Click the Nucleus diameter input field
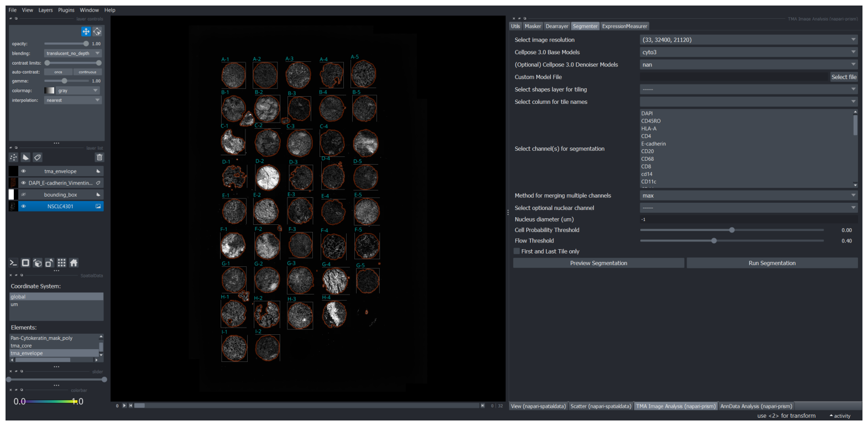 (x=749, y=219)
